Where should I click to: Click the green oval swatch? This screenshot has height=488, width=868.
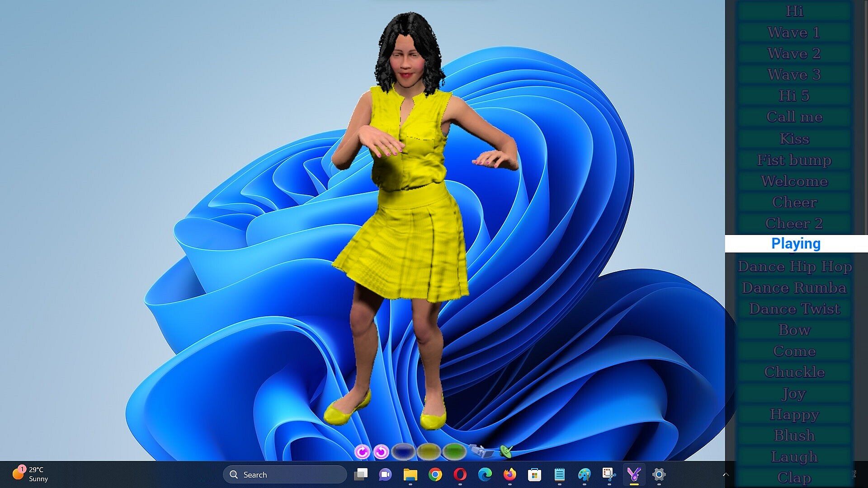pyautogui.click(x=454, y=451)
